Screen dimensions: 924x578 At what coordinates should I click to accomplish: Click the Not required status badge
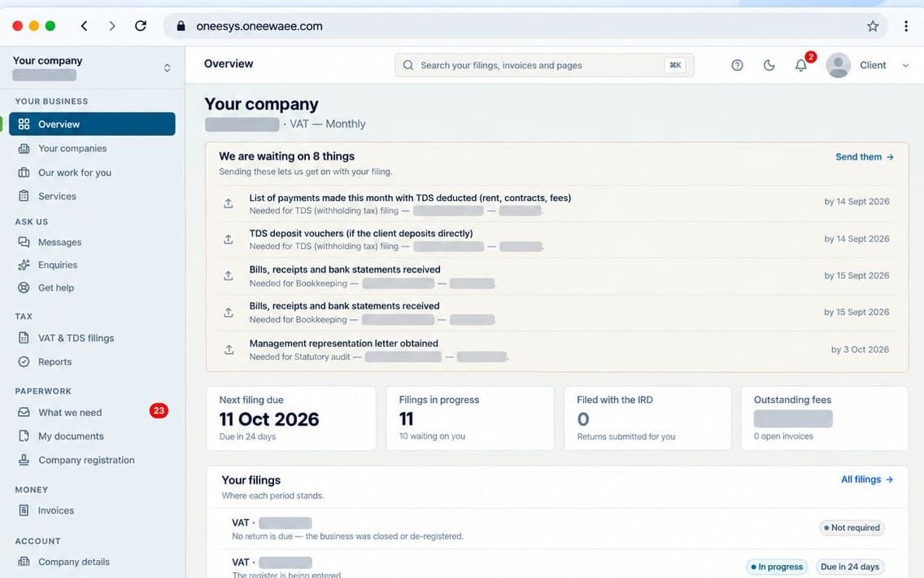pos(852,528)
